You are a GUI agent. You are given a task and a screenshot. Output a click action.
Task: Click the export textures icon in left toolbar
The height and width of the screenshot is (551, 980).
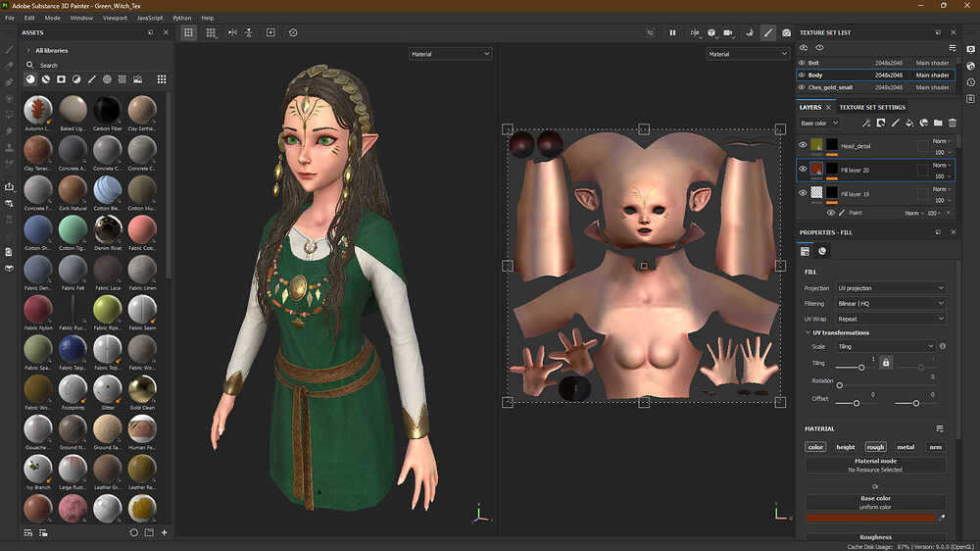(x=10, y=186)
